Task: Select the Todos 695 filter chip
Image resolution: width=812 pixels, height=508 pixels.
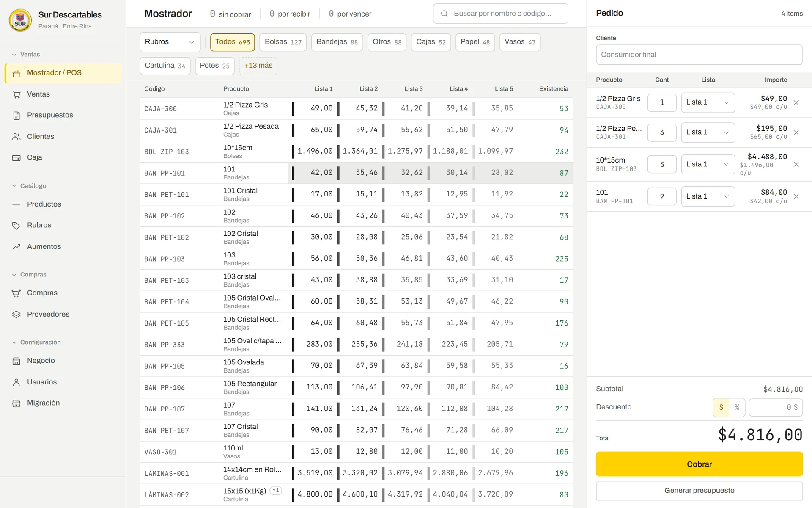Action: [x=233, y=42]
